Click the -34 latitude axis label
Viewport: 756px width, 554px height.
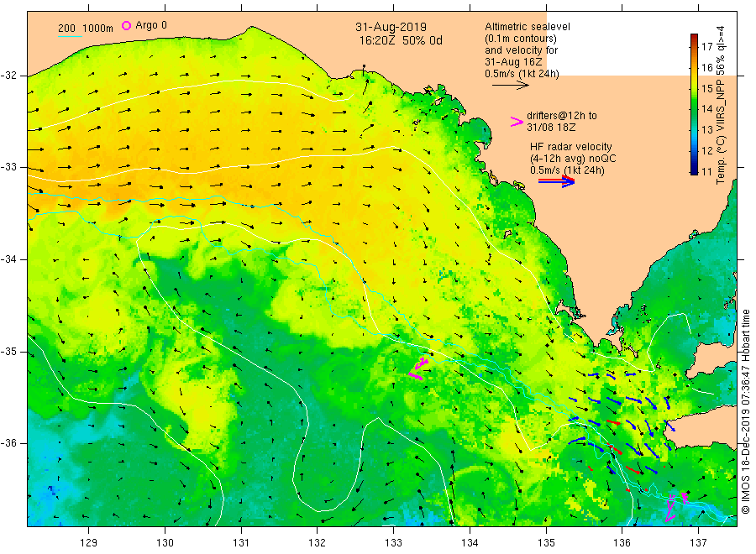pos(8,259)
